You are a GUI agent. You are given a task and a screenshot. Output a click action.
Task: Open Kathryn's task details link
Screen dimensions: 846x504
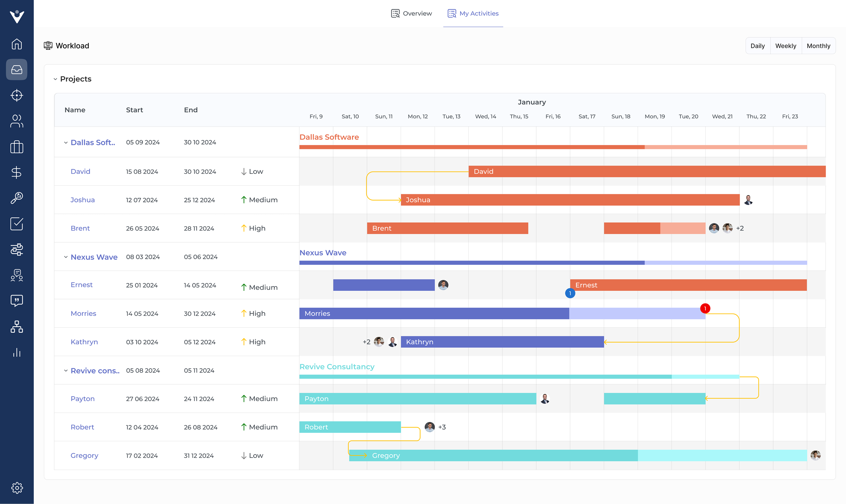click(x=84, y=342)
